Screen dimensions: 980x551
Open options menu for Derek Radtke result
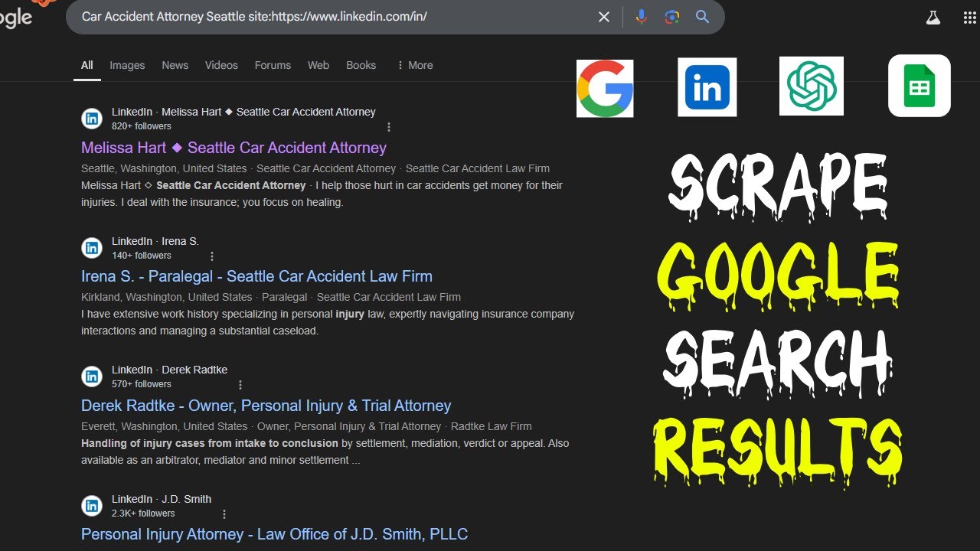tap(240, 385)
